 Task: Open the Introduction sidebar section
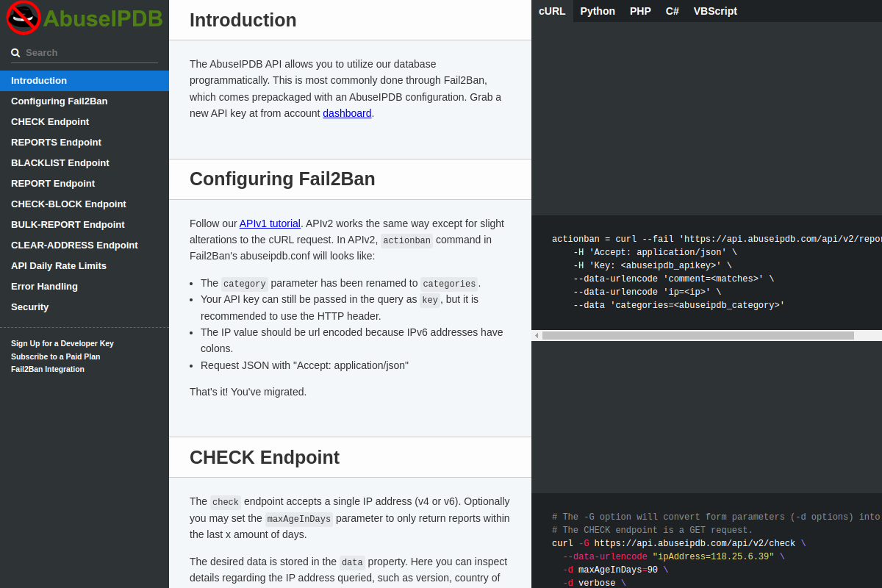85,81
